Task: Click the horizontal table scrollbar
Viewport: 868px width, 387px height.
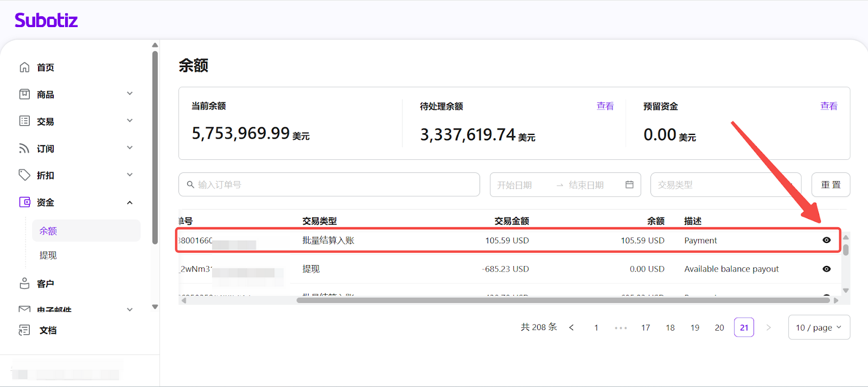Action: point(564,300)
